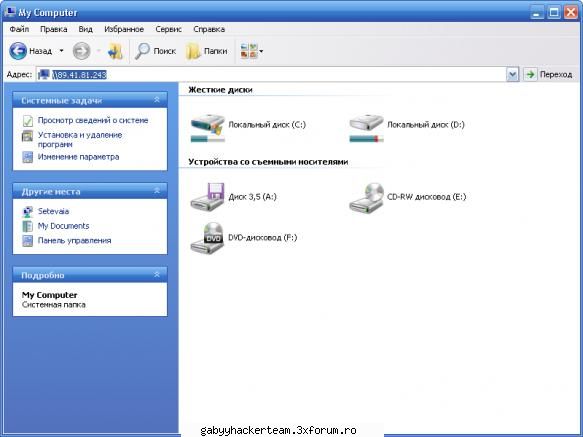The width and height of the screenshot is (583, 437).
Task: Open the Правка menu
Action: click(54, 29)
